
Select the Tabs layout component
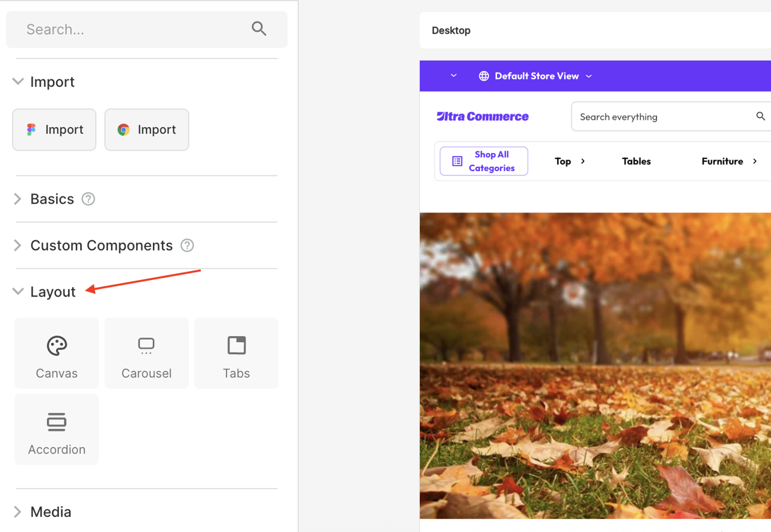(x=236, y=353)
